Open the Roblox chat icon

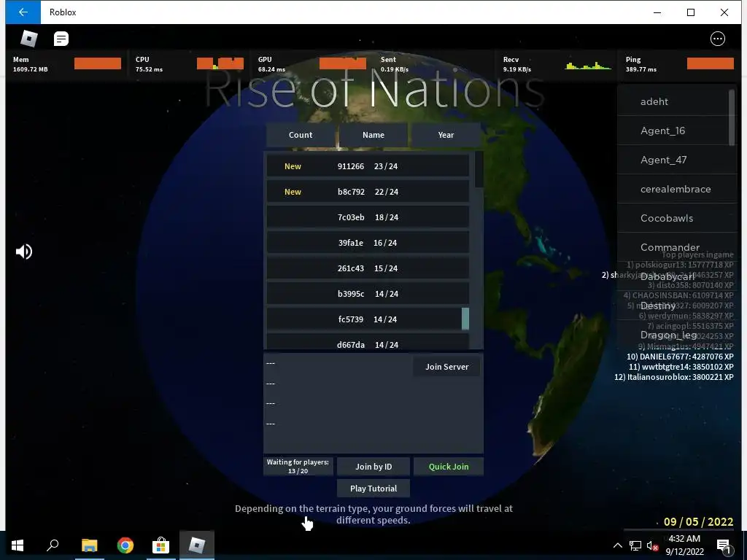(61, 39)
